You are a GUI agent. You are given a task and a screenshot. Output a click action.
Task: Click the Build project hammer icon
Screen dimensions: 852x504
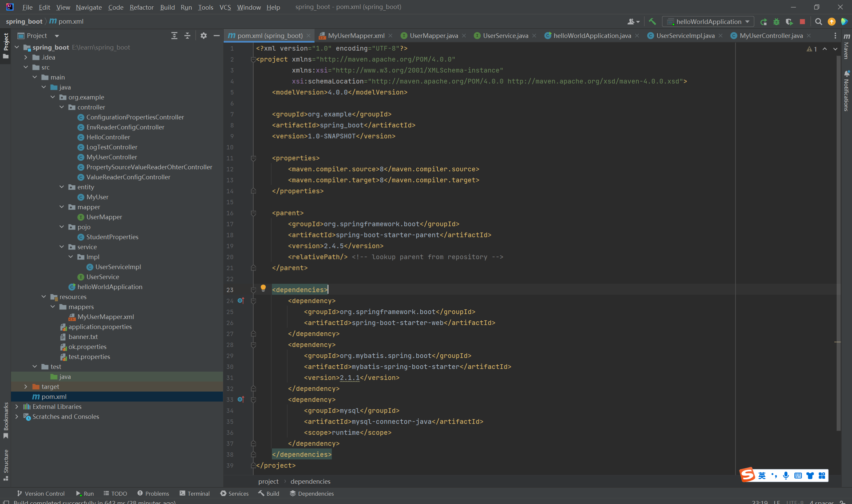coord(652,21)
